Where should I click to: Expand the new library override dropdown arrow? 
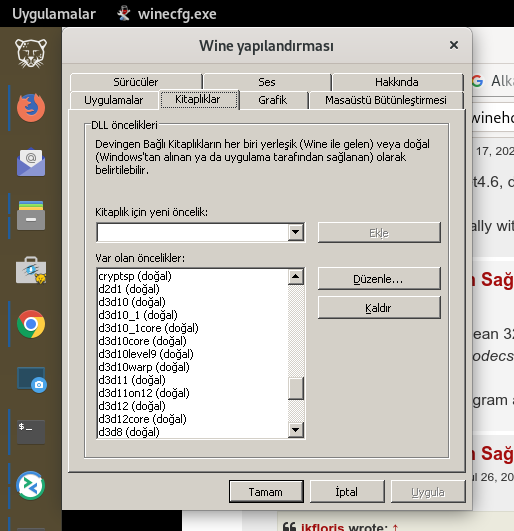(x=296, y=232)
